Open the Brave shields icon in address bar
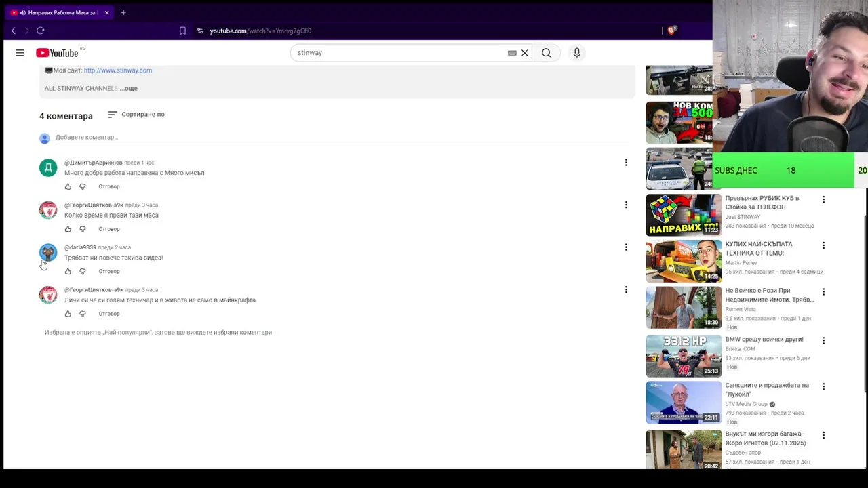This screenshot has width=868, height=488. tap(671, 30)
